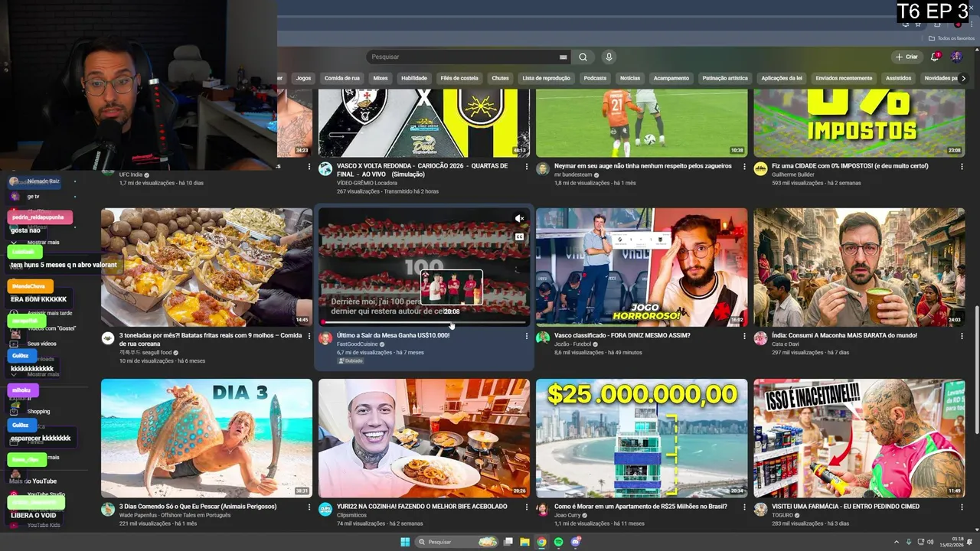
Task: Show hidden system tray icons chevron
Action: pos(896,542)
